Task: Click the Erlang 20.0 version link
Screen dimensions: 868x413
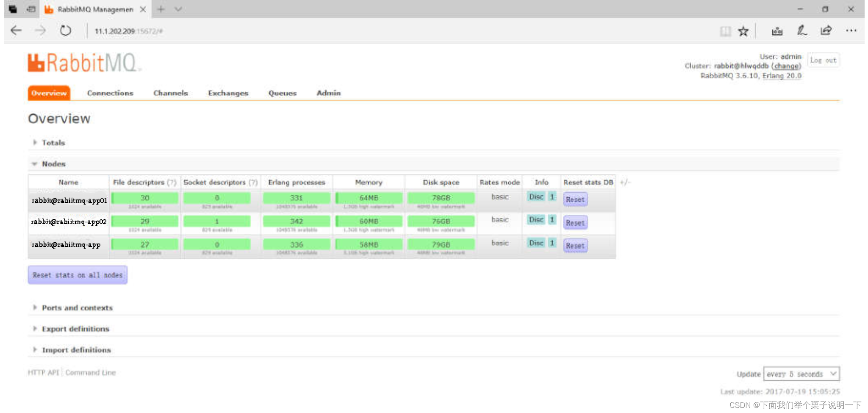Action: (x=782, y=76)
